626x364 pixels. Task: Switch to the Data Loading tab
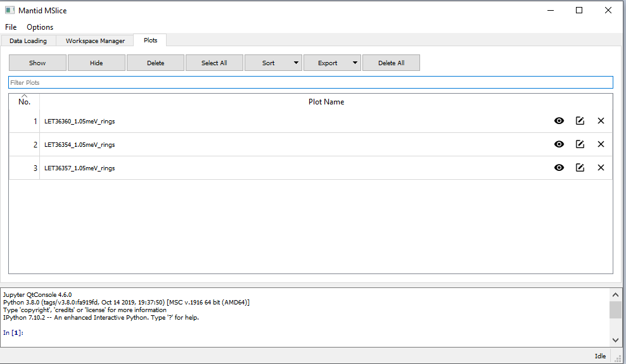[28, 41]
